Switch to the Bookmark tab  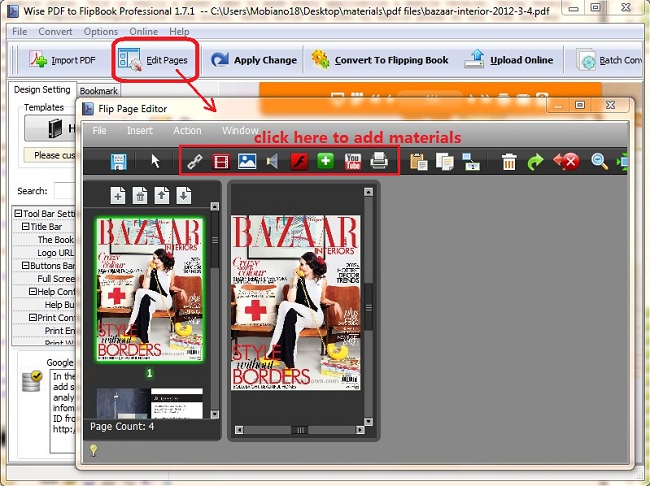pyautogui.click(x=98, y=91)
